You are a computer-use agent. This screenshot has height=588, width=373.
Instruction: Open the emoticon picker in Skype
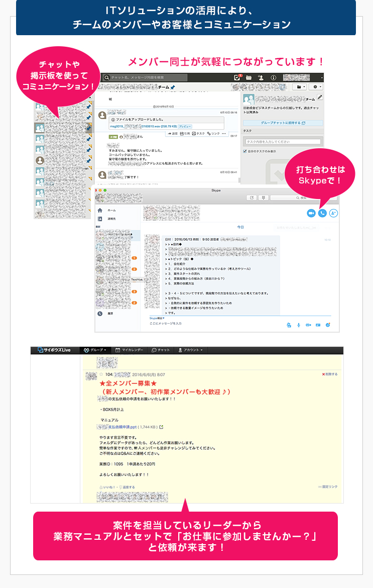[328, 325]
